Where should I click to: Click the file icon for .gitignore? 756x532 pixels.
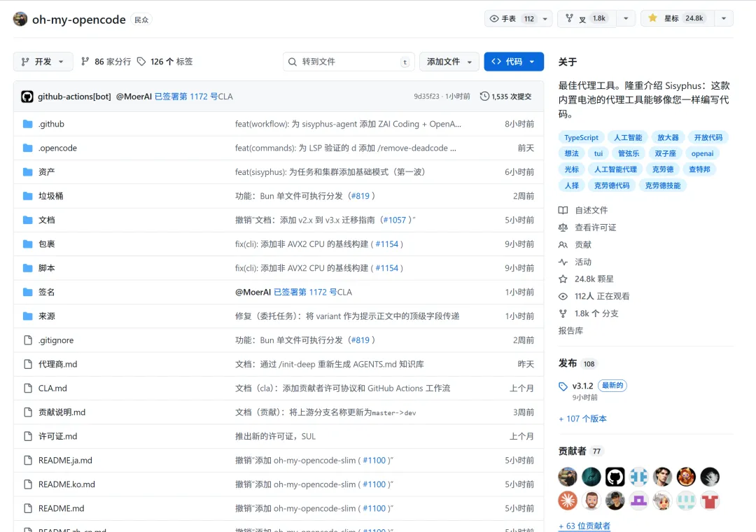pyautogui.click(x=28, y=340)
